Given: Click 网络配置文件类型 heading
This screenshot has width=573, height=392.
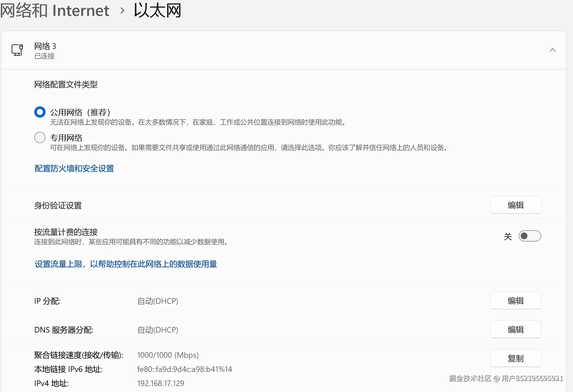Looking at the screenshot, I should pos(66,84).
